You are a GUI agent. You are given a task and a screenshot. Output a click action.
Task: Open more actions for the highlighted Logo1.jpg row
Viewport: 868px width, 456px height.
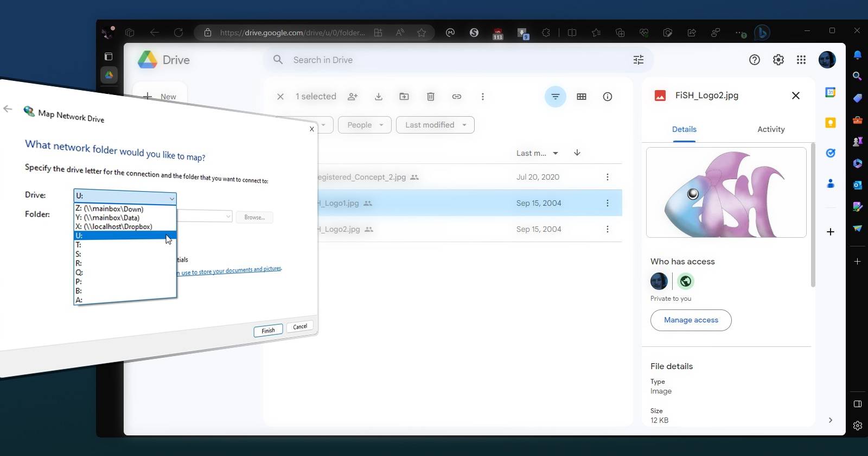click(x=608, y=203)
